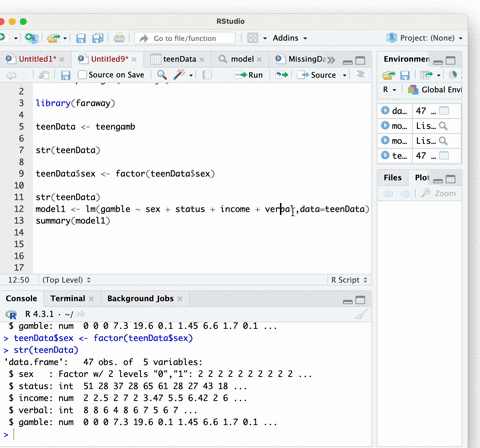480x448 pixels.
Task: Open code tools wand dropdown arrow
Action: (191, 75)
